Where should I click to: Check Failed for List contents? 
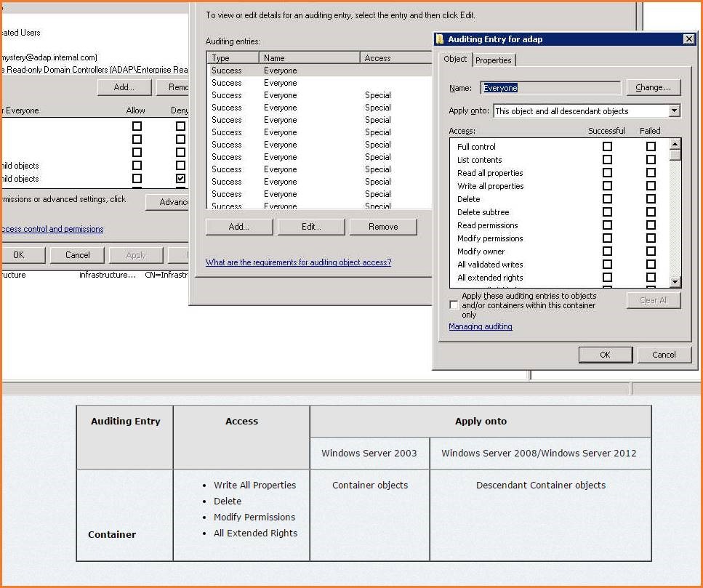(x=651, y=160)
